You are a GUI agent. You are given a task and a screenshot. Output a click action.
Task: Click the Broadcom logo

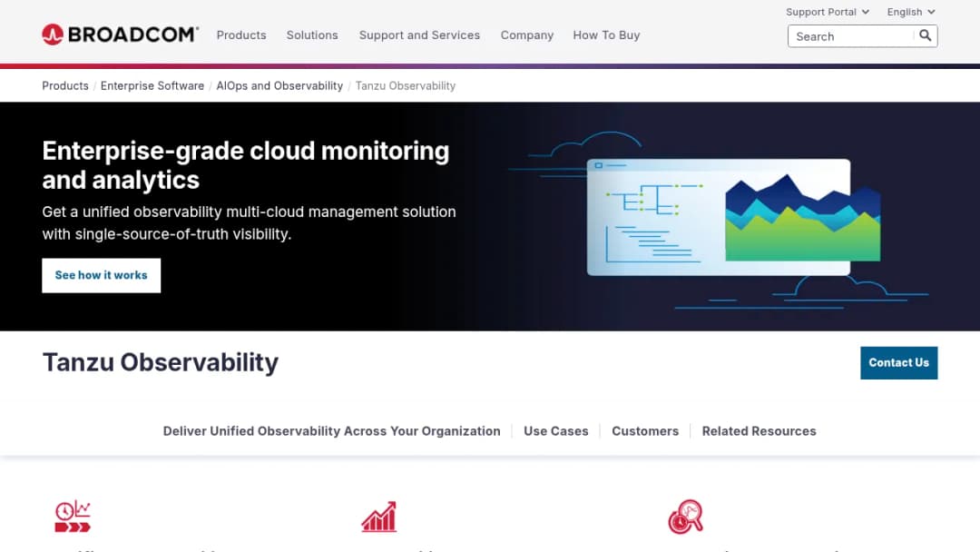click(x=120, y=34)
